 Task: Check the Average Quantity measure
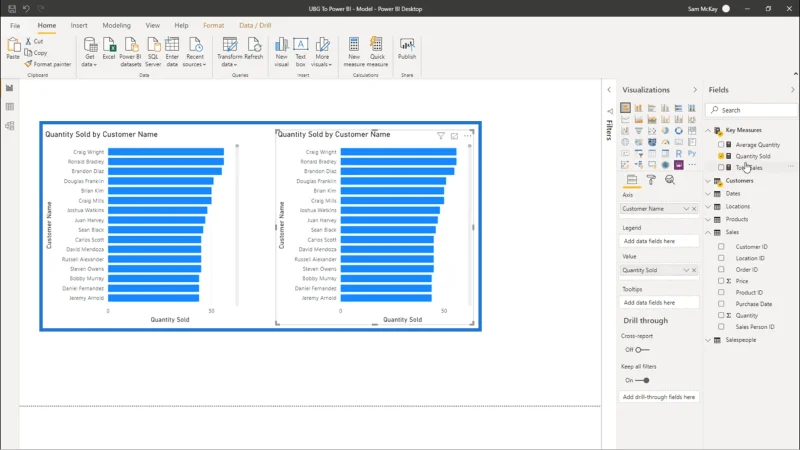721,145
